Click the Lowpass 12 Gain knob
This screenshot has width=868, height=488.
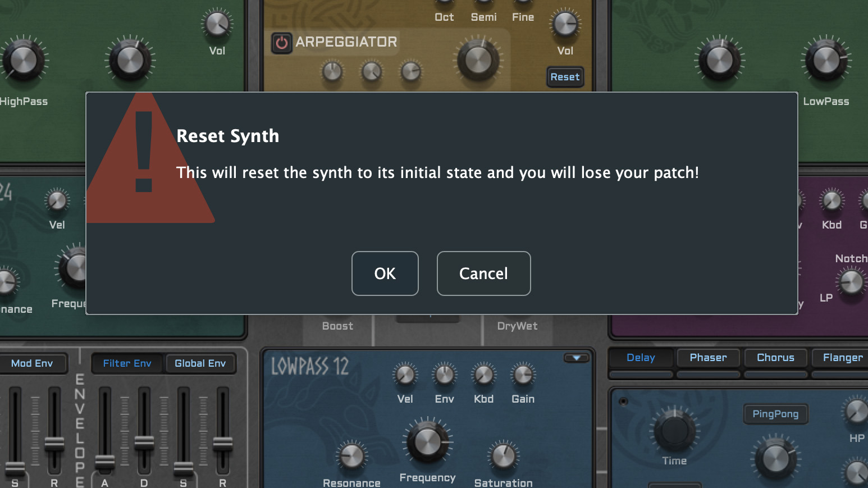(523, 375)
